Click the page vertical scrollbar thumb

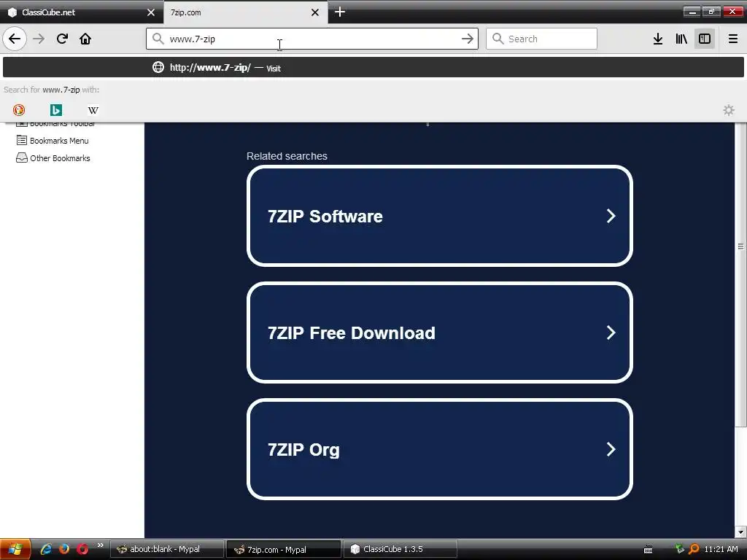[x=740, y=274]
